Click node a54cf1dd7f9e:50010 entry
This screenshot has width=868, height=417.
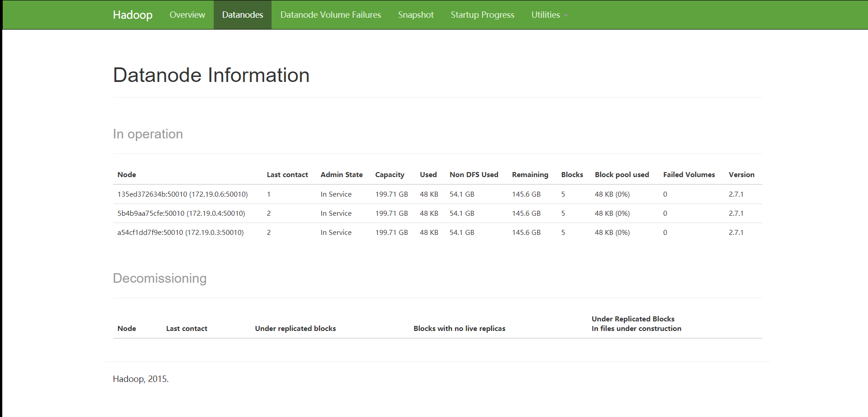click(180, 233)
